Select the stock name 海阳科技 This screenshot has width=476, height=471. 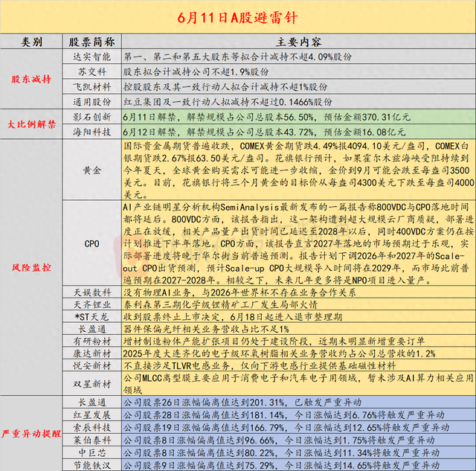click(x=91, y=132)
